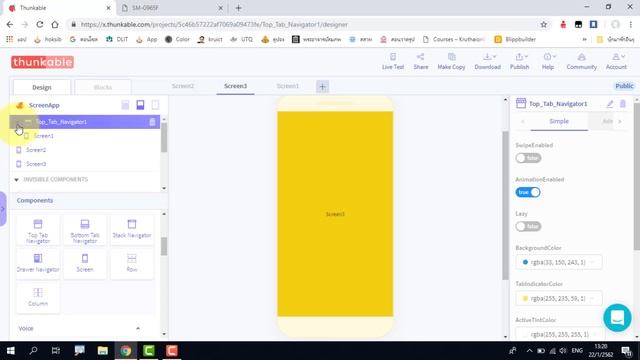The width and height of the screenshot is (640, 360).
Task: Open the Blippbuilder bookmark
Action: click(x=515, y=39)
